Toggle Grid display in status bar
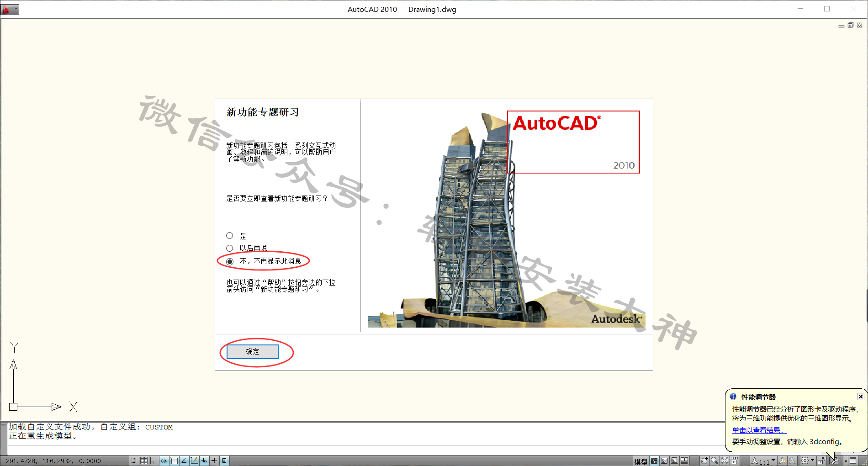The image size is (868, 466). (x=144, y=461)
